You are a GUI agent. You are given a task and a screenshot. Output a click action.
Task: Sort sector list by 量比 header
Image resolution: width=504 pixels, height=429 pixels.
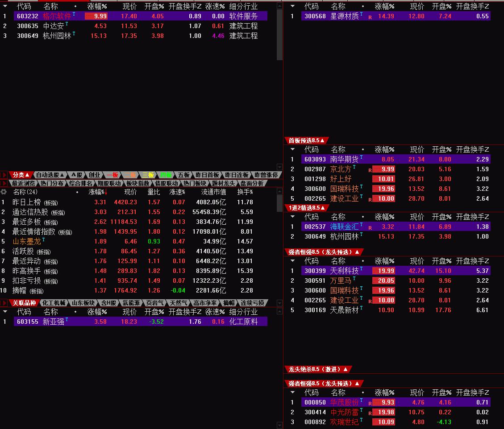click(154, 192)
